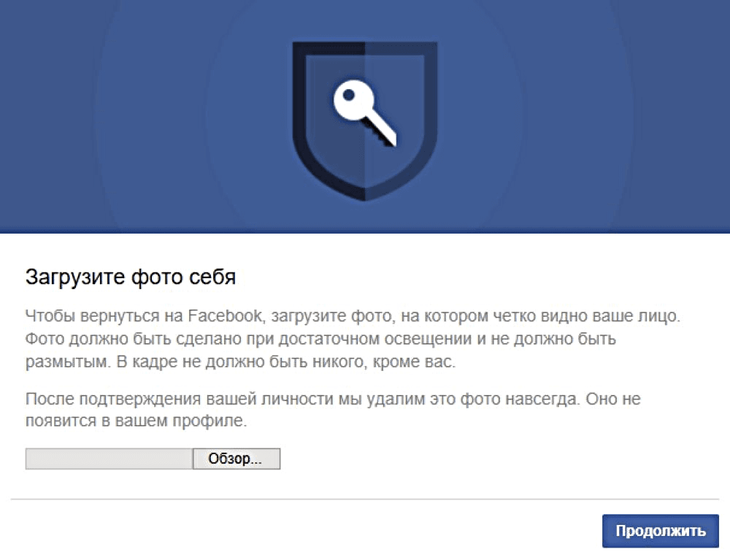Click Продолжить to continue

(x=661, y=531)
